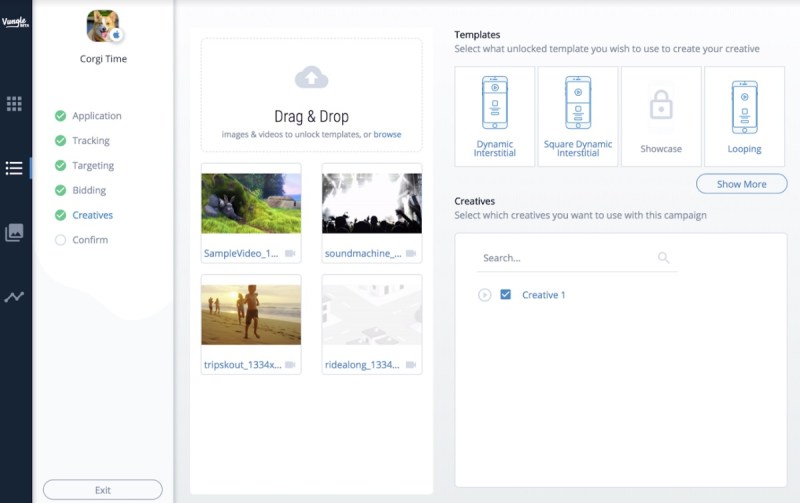Play preview of Creative 1
This screenshot has width=800, height=503.
point(484,295)
